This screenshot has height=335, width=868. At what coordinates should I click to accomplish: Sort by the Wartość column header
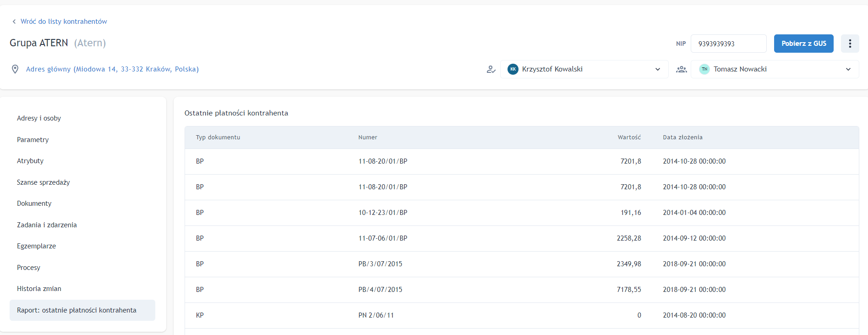click(x=629, y=137)
